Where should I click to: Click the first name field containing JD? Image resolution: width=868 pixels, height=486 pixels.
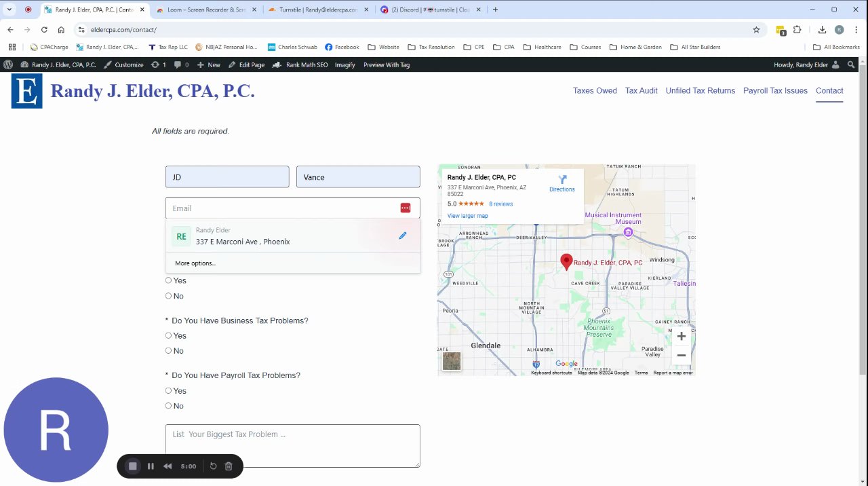pyautogui.click(x=227, y=176)
